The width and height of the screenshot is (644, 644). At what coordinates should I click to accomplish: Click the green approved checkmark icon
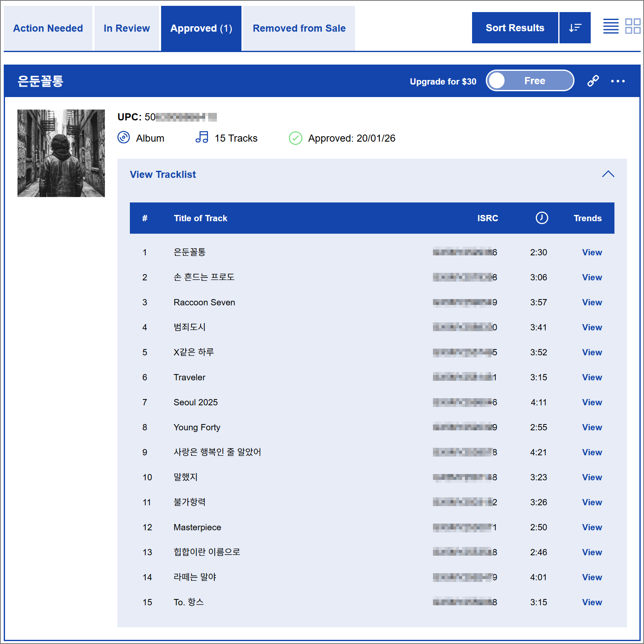[296, 138]
